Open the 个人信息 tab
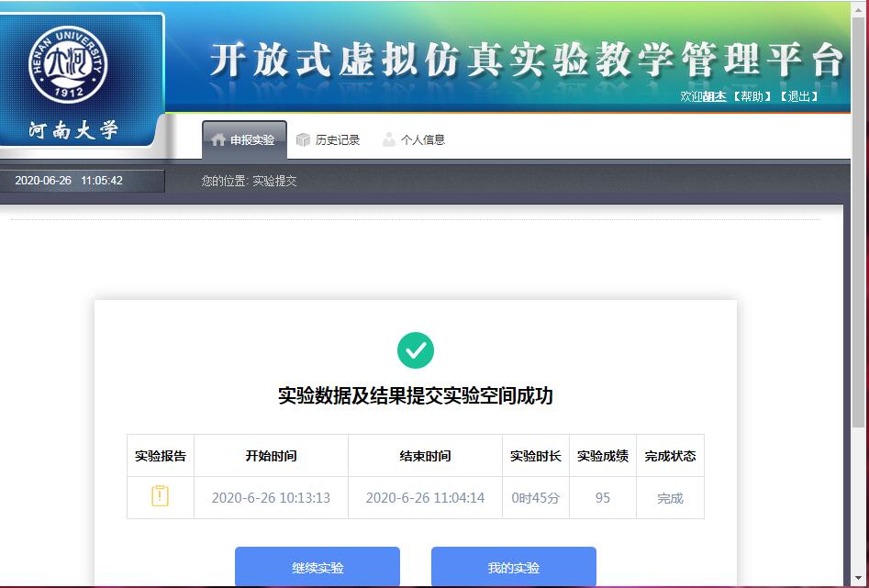Screen dimensions: 869x588 click(x=422, y=140)
